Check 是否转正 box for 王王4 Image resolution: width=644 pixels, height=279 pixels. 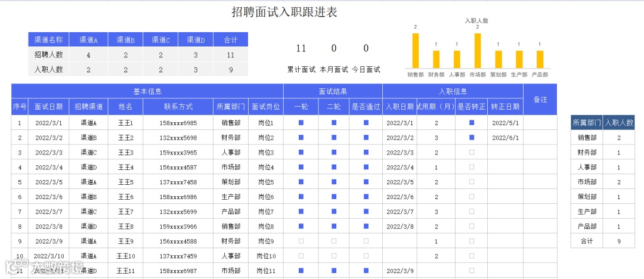click(472, 168)
